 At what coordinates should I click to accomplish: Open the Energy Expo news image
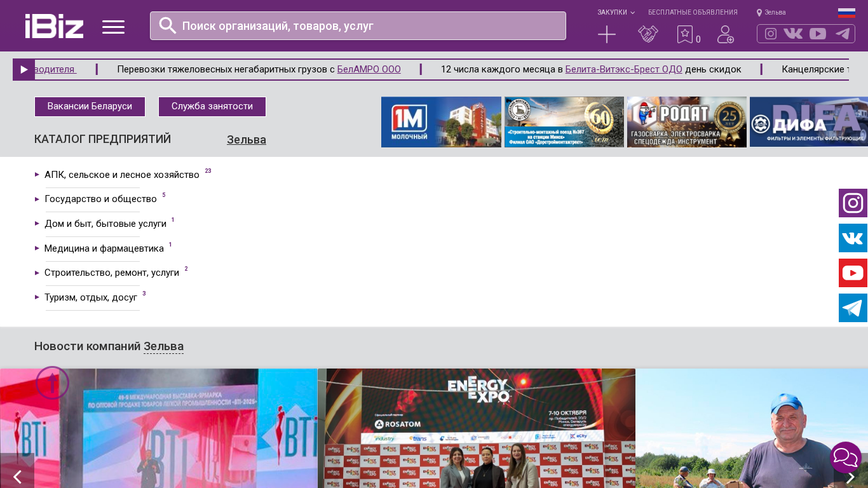pyautogui.click(x=477, y=428)
